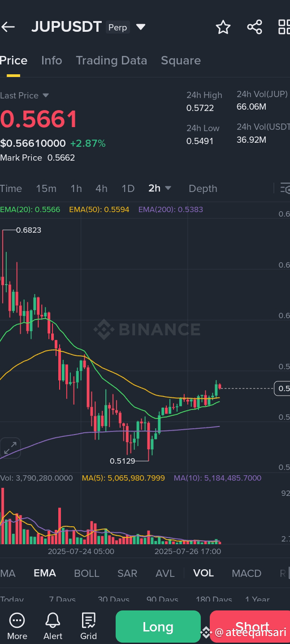Tap the large 0.5661 last price
Viewport: 290px width, 644px height.
pyautogui.click(x=39, y=119)
